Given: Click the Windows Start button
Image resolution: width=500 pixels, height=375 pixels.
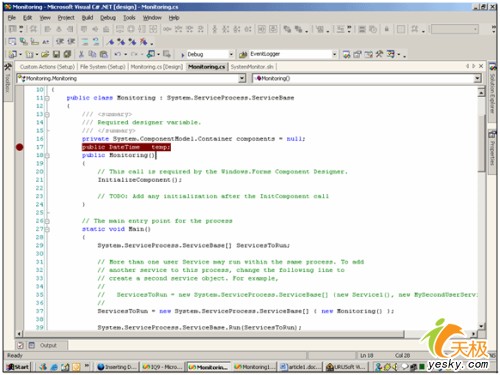Looking at the screenshot, I should pos(18,367).
